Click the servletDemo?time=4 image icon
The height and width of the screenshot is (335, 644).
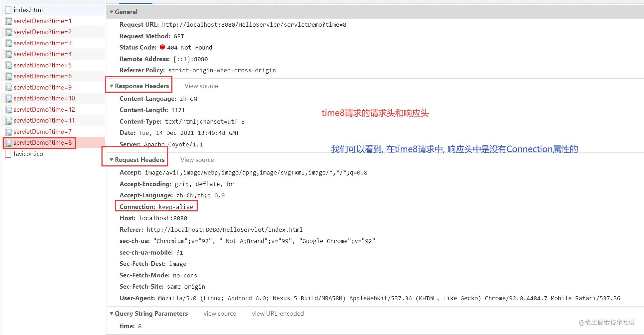[8, 54]
